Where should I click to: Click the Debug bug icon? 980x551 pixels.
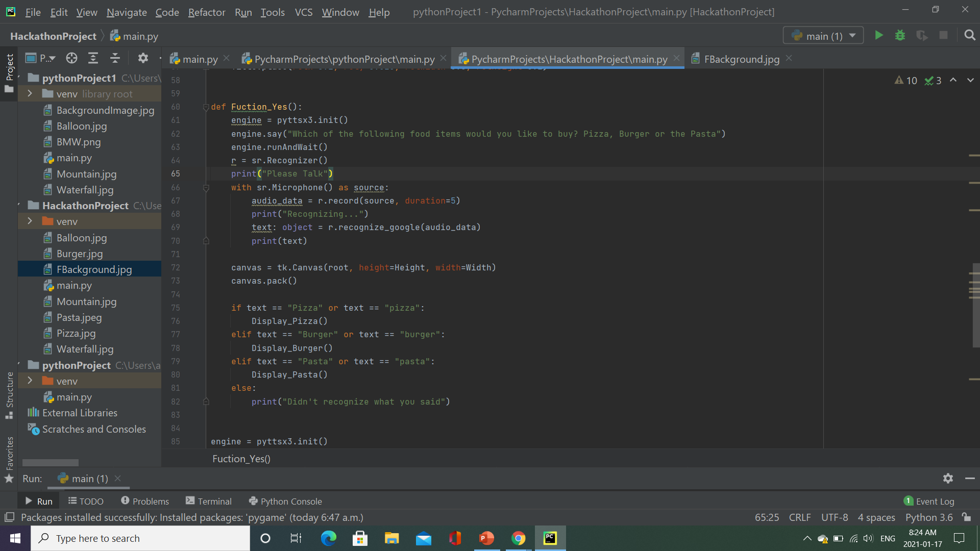coord(900,35)
